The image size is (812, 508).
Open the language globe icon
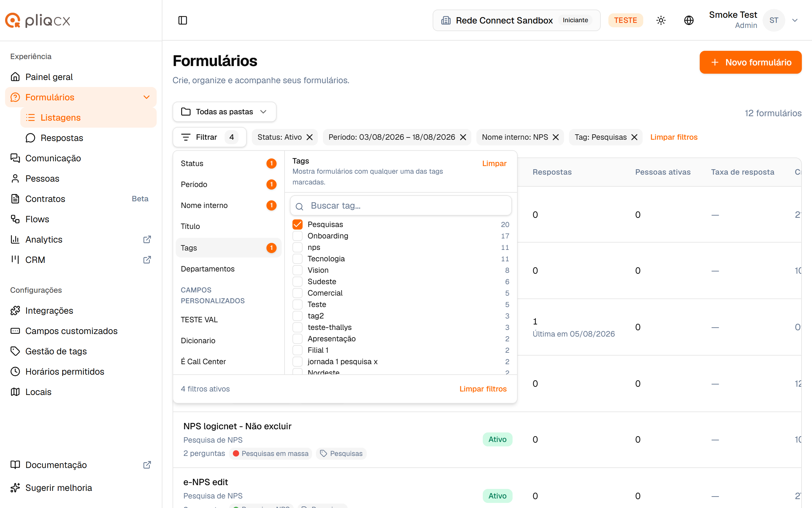pos(689,20)
